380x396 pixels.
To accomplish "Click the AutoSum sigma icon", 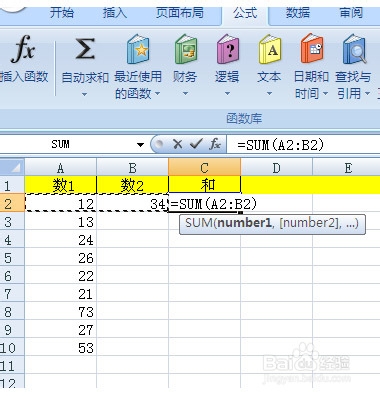I will click(85, 49).
